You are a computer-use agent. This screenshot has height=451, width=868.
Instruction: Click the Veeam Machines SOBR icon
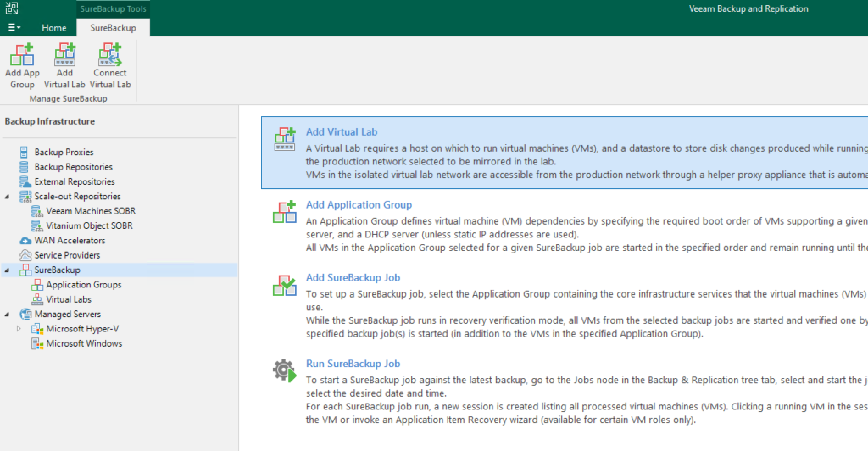(37, 211)
